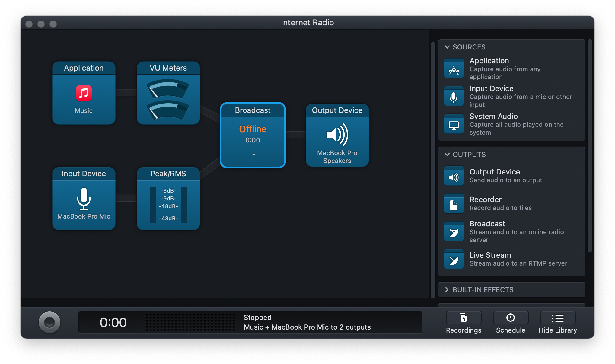Click the dotted level meter in status display
Screen dimensions: 615x364
190,322
